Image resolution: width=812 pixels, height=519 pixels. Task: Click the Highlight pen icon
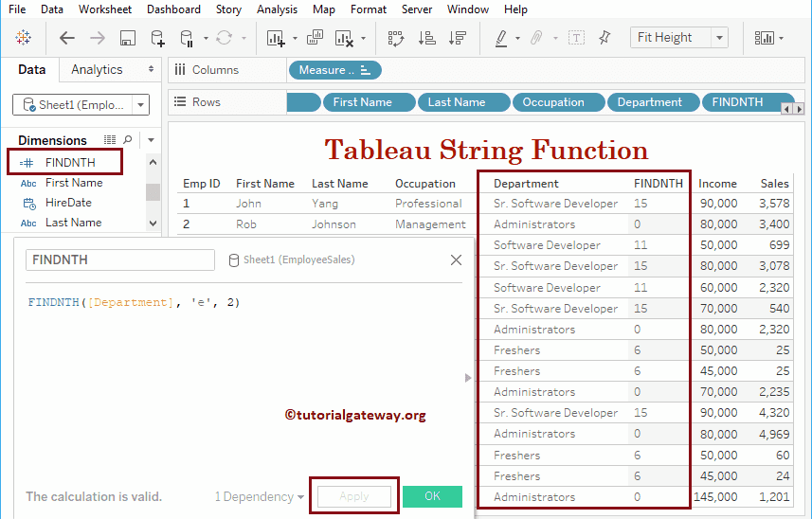click(x=501, y=38)
